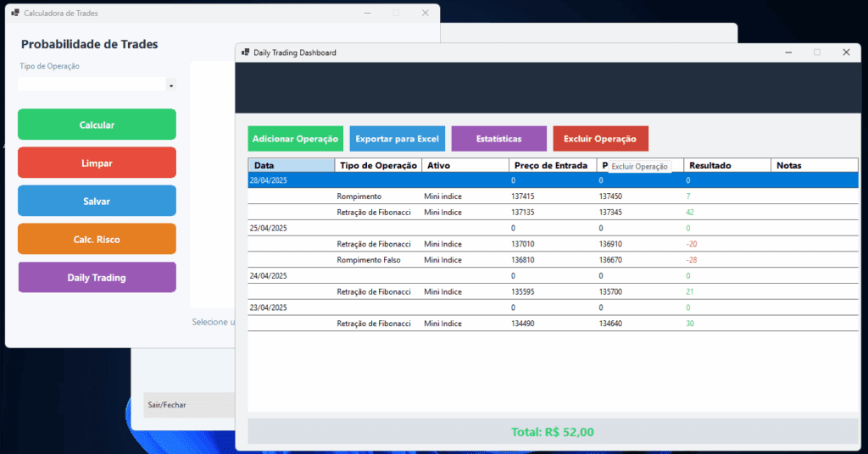The height and width of the screenshot is (454, 868).
Task: Click the result value -28
Action: [692, 260]
